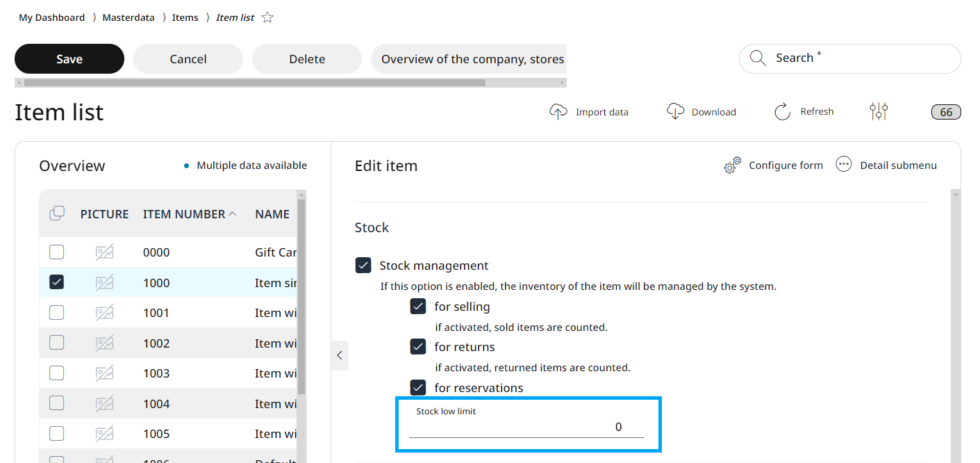The width and height of the screenshot is (980, 463).
Task: Open the Detail submenu ellipsis icon
Action: pyautogui.click(x=844, y=165)
